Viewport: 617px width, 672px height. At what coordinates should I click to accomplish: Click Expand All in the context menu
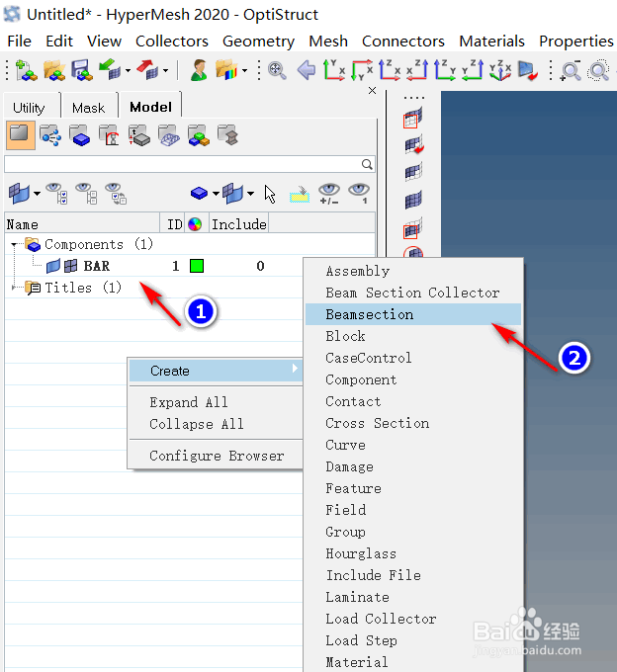click(x=189, y=402)
